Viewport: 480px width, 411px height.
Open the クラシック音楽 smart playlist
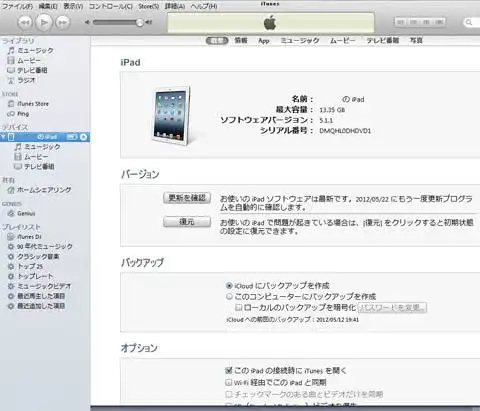pyautogui.click(x=33, y=256)
